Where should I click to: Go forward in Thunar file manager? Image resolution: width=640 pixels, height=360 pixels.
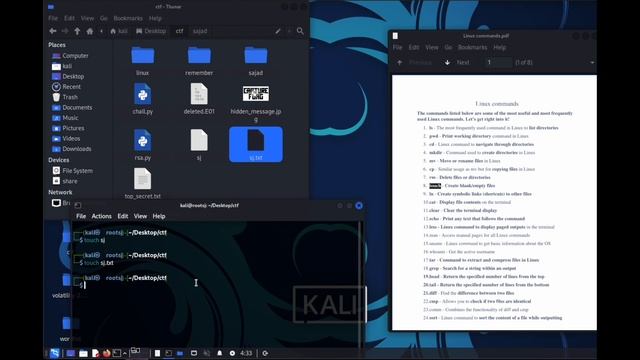pyautogui.click(x=65, y=31)
